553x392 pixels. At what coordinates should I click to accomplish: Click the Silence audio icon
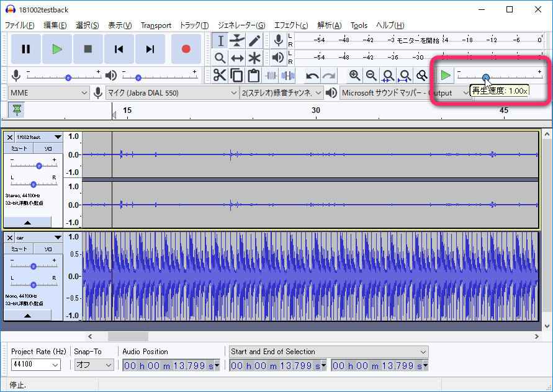click(x=288, y=75)
